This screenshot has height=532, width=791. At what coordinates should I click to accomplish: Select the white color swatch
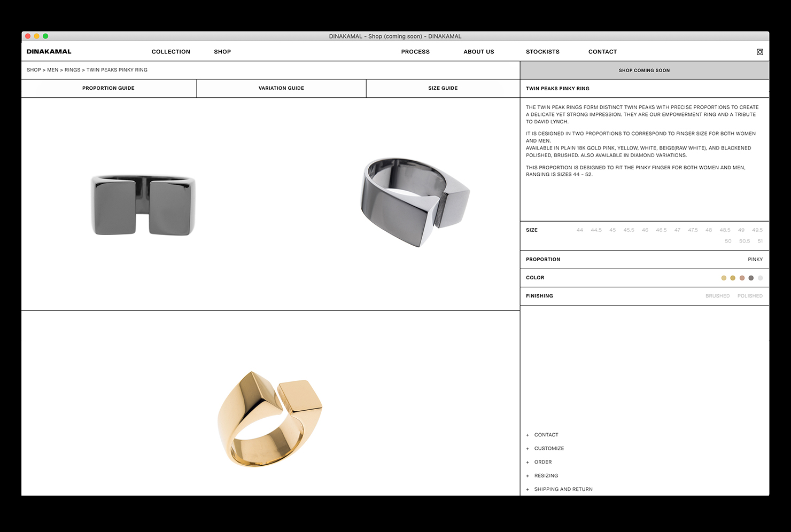click(760, 278)
